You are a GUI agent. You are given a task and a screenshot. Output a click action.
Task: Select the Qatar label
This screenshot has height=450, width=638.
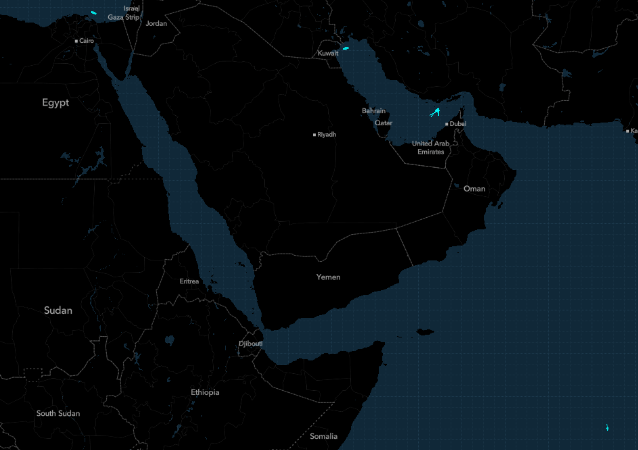tap(383, 123)
